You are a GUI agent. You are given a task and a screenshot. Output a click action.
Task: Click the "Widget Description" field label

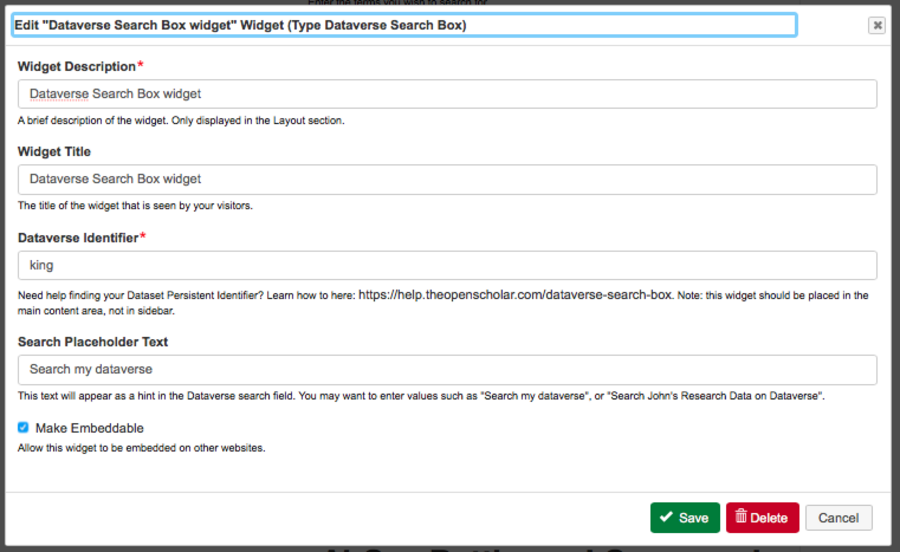pos(76,66)
